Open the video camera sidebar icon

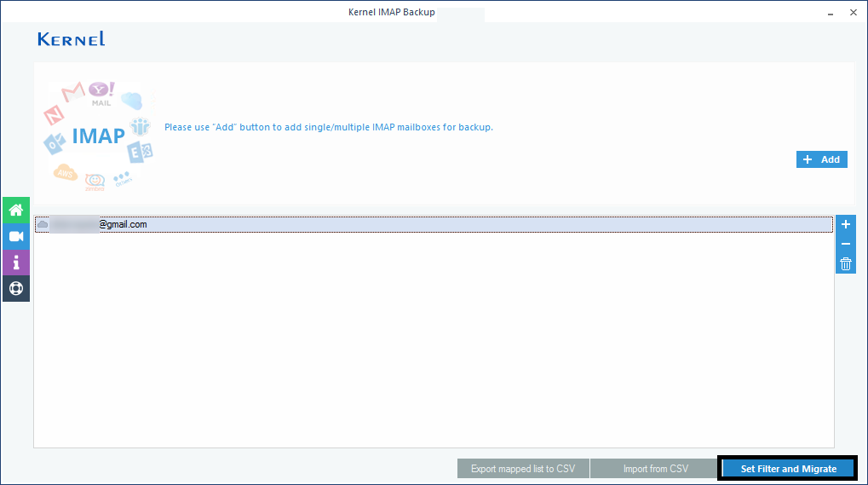[16, 236]
